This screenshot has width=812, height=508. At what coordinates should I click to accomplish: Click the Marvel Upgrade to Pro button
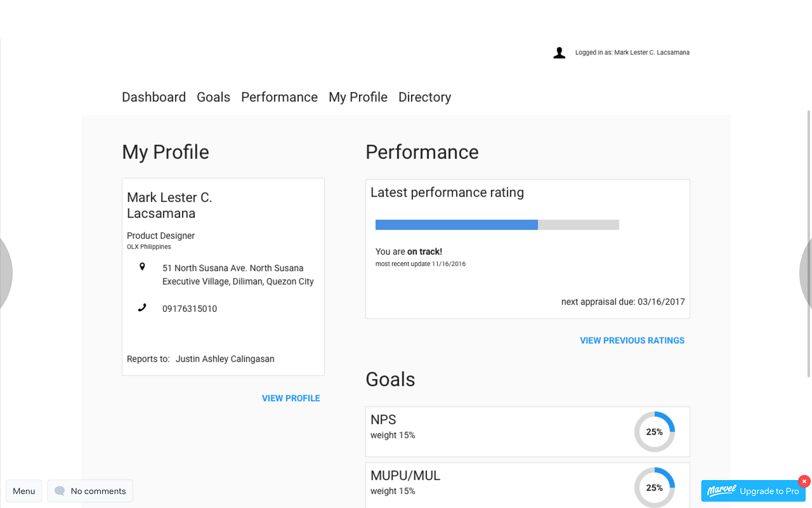pos(753,491)
